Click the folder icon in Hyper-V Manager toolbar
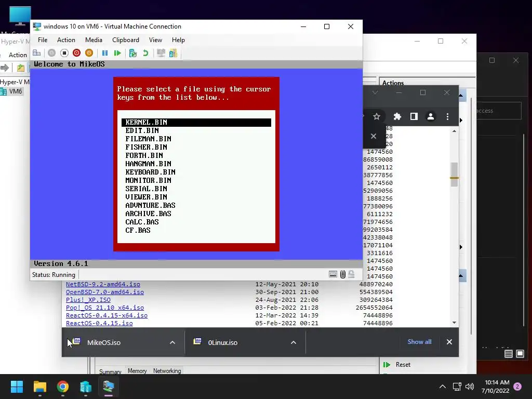The height and width of the screenshot is (399, 532). point(21,68)
